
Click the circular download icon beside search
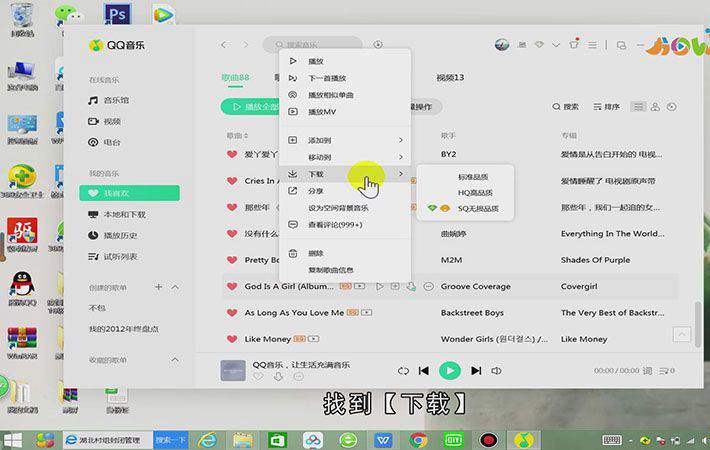point(378,44)
